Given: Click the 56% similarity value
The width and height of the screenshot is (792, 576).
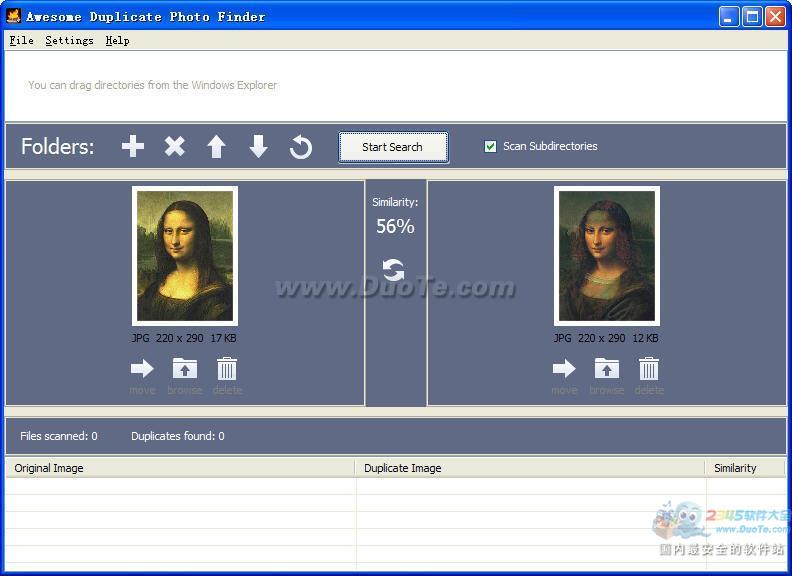Looking at the screenshot, I should pos(395,226).
